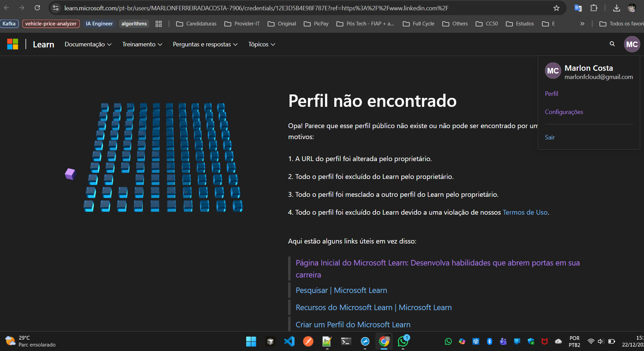This screenshot has width=644, height=351.
Task: Open the Provider-IT bookmark folder
Action: coord(242,24)
